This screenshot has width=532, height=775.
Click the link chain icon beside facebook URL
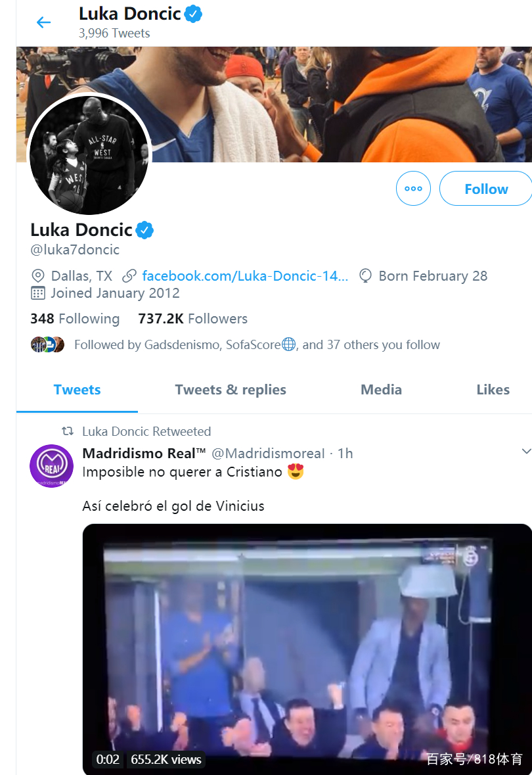coord(129,276)
